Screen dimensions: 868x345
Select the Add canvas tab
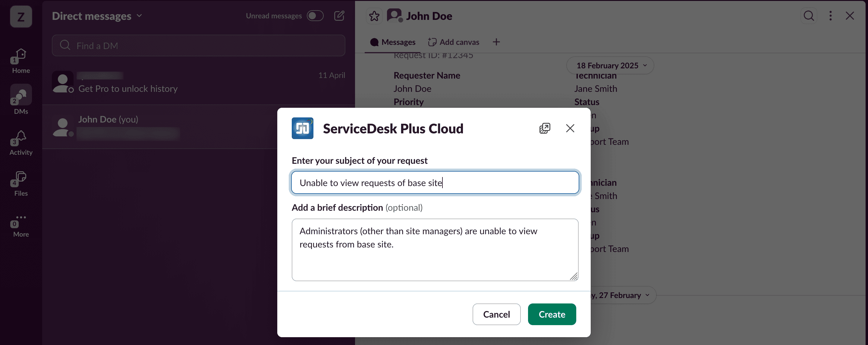pos(454,42)
